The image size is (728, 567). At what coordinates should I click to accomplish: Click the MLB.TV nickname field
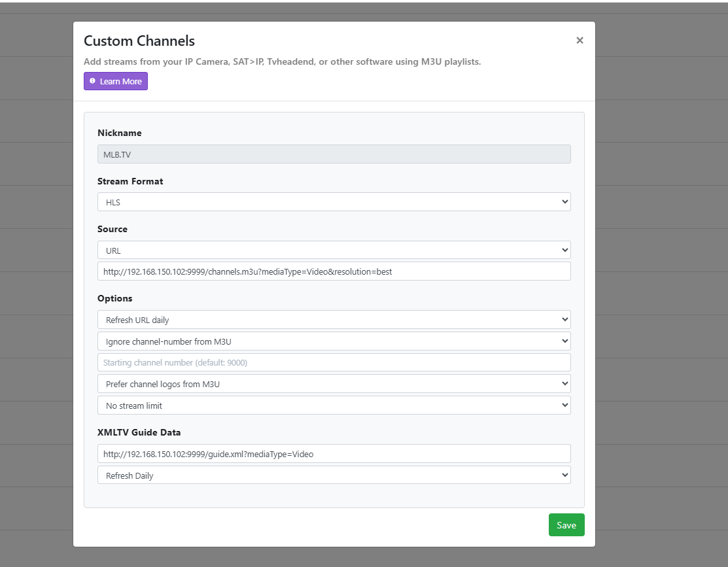[x=334, y=154]
